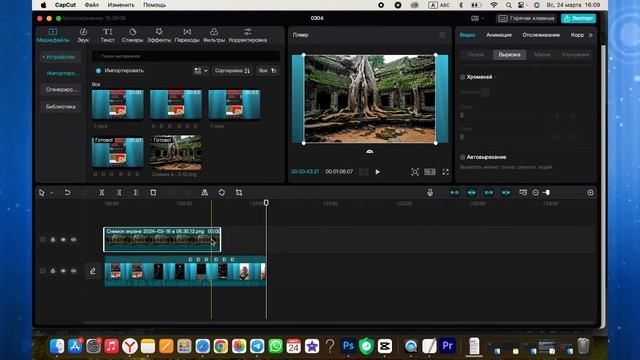Expand hidden tabs with double chevron
The height and width of the screenshot is (360, 640).
pos(591,35)
